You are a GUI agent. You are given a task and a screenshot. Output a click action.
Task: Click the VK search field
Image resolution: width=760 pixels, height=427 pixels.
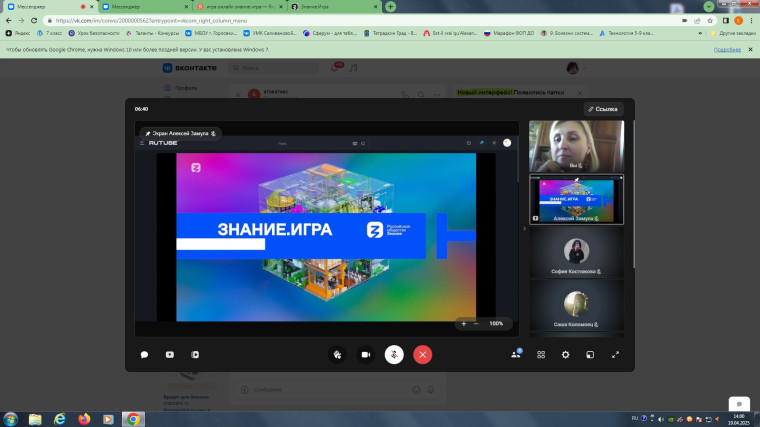click(x=274, y=68)
